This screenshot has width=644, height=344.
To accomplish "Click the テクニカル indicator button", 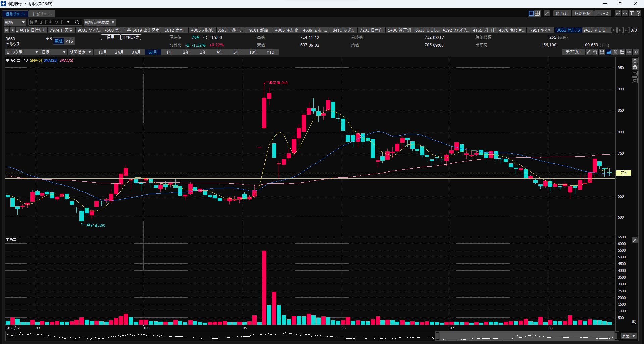I will click(x=573, y=52).
